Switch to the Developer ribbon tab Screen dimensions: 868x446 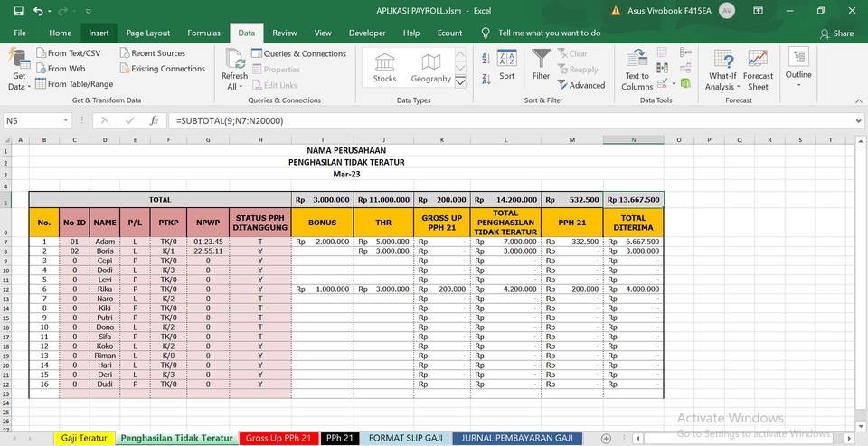pyautogui.click(x=367, y=33)
